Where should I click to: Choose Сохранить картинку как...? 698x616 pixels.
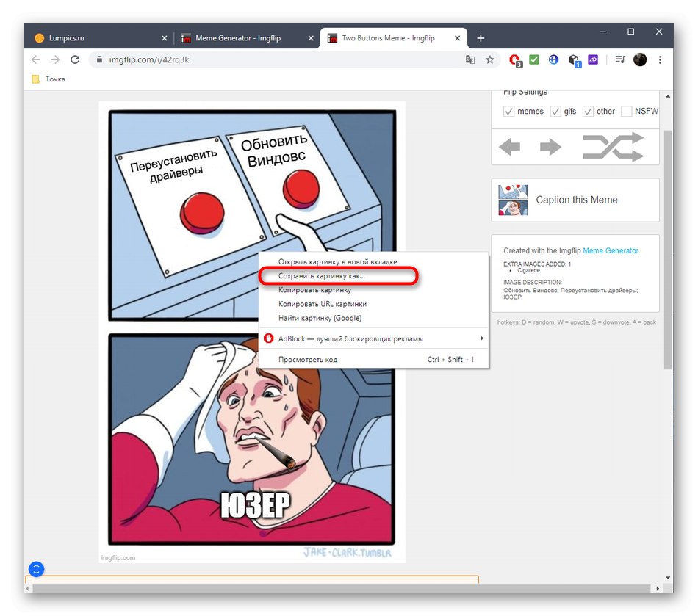coord(373,276)
